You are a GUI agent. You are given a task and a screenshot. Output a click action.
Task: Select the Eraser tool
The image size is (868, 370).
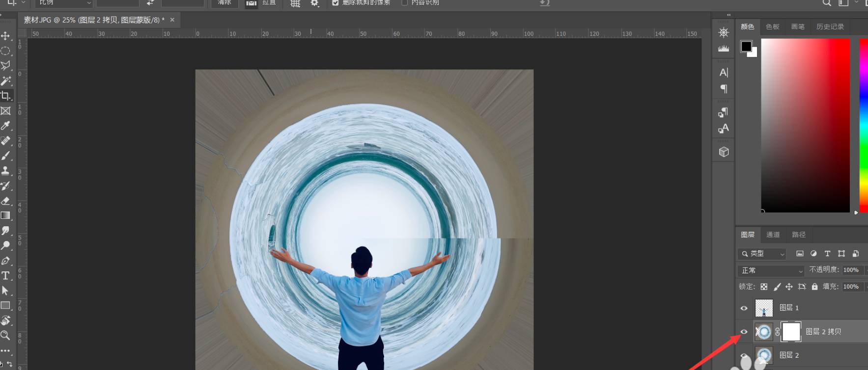pyautogui.click(x=5, y=201)
